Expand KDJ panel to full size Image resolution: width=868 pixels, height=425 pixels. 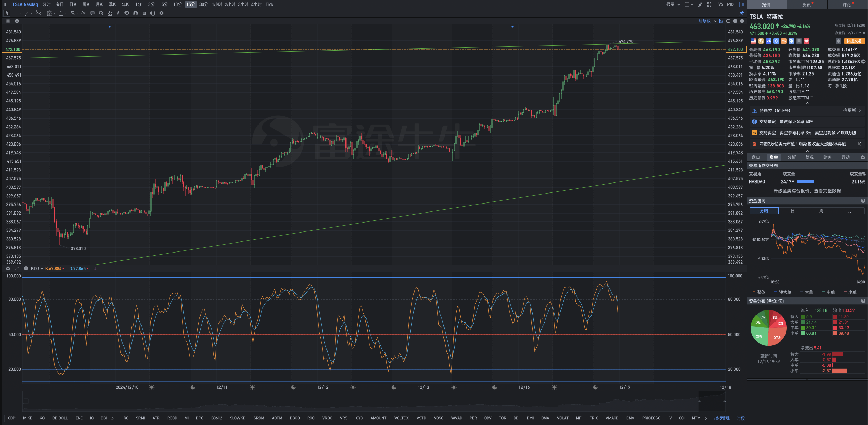pos(17,268)
